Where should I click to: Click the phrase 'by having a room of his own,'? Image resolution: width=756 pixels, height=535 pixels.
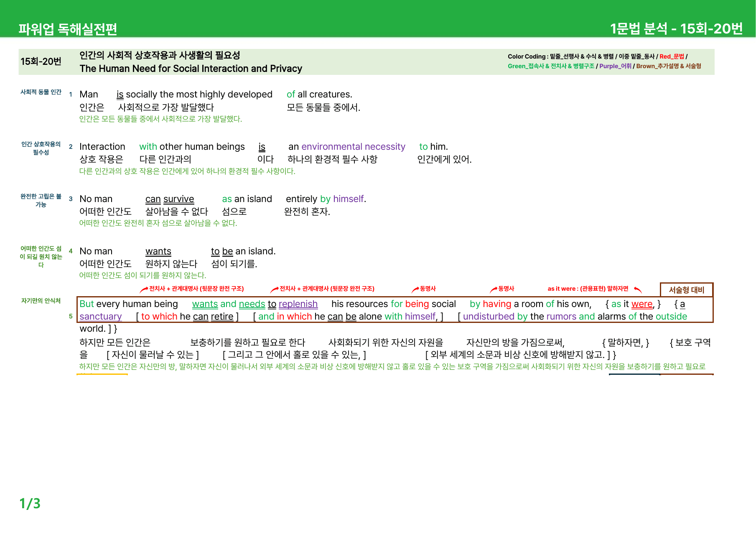click(531, 304)
